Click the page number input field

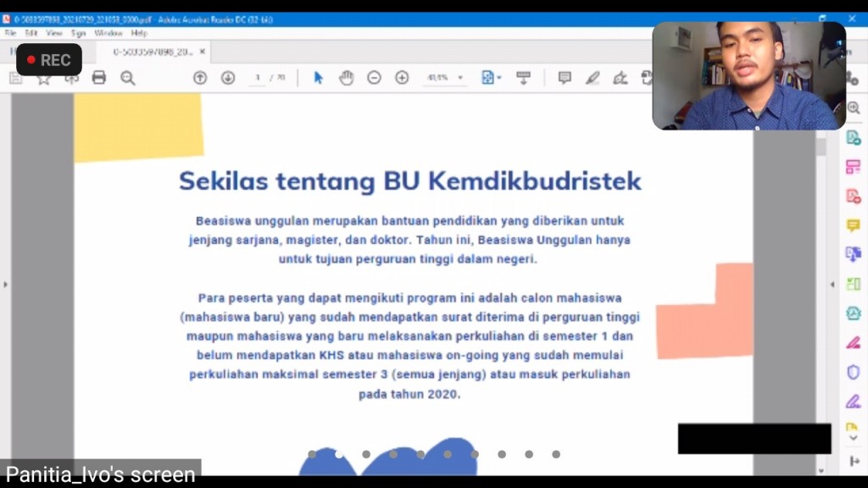click(258, 78)
